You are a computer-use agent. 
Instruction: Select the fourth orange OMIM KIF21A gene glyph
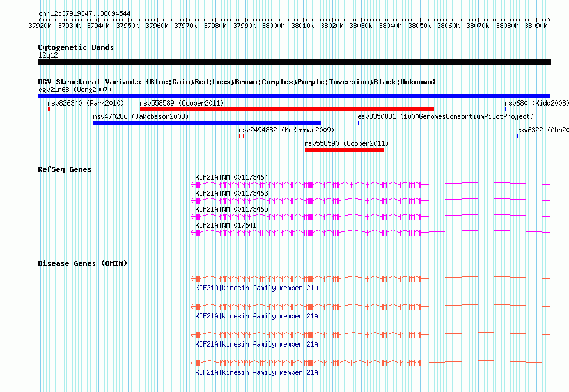(x=371, y=363)
